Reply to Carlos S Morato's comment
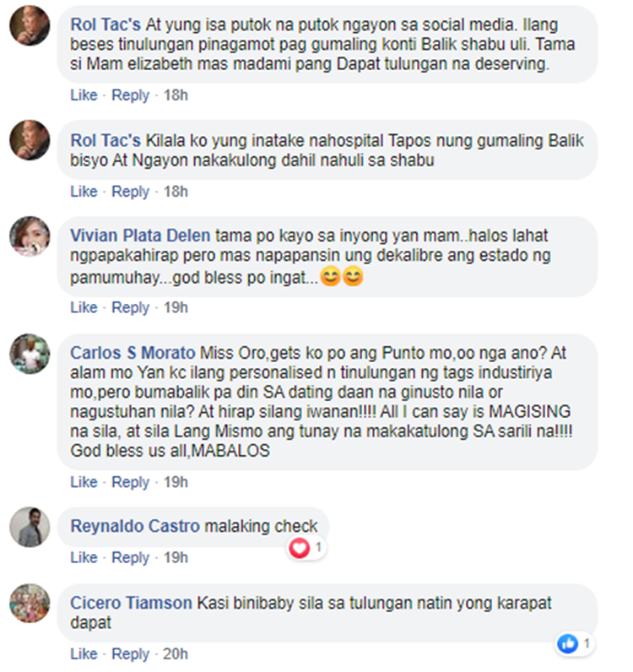The image size is (633, 672). (130, 482)
